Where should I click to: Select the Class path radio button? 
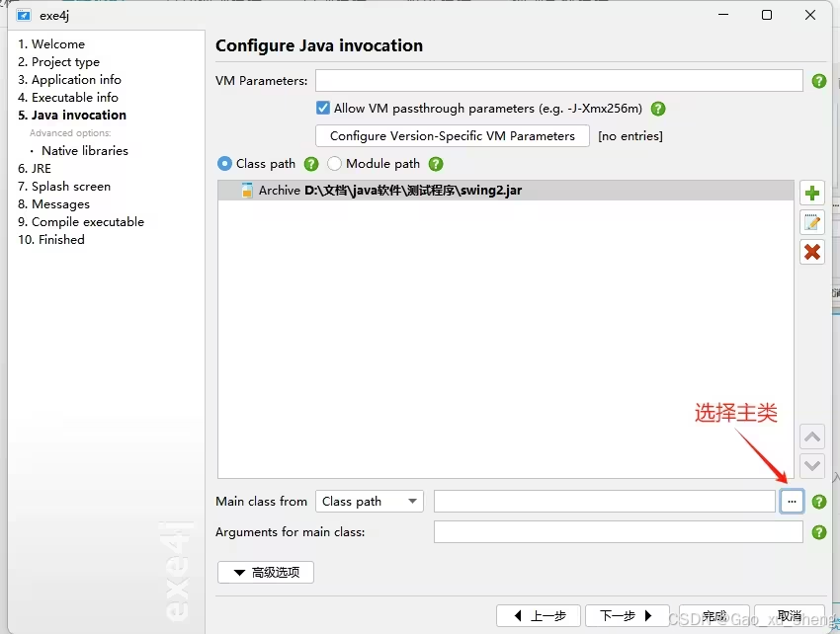click(x=224, y=164)
